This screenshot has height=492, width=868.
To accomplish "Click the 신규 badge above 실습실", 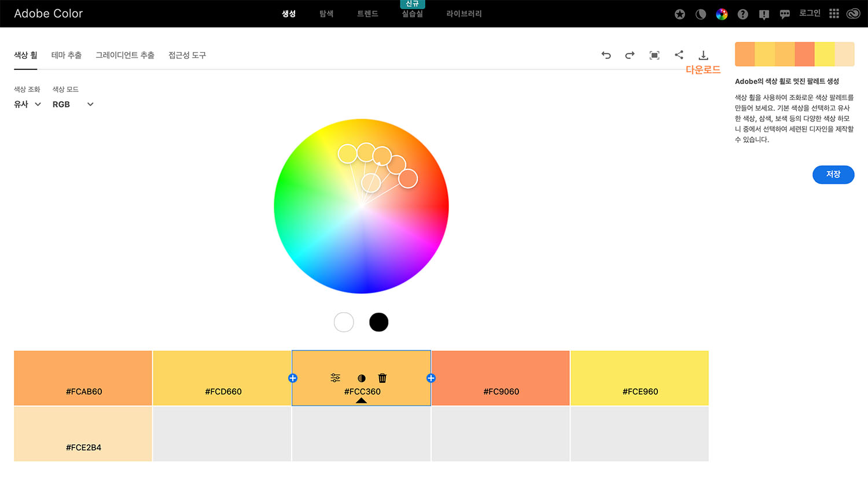I will (413, 4).
